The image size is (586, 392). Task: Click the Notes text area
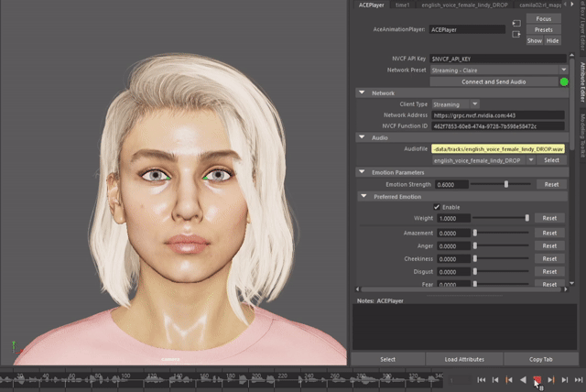tap(464, 327)
